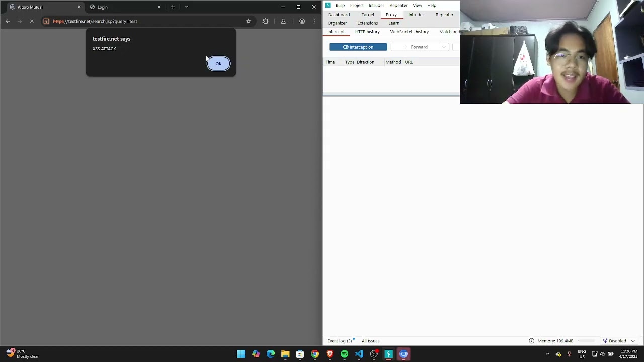644x362 pixels.
Task: Expand the Chrome tab search dropdown
Action: (x=187, y=7)
